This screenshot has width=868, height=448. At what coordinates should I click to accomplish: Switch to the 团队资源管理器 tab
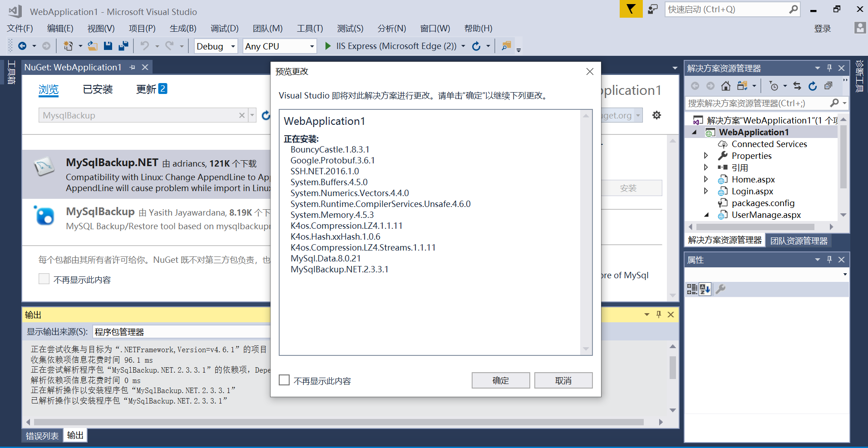tap(799, 241)
